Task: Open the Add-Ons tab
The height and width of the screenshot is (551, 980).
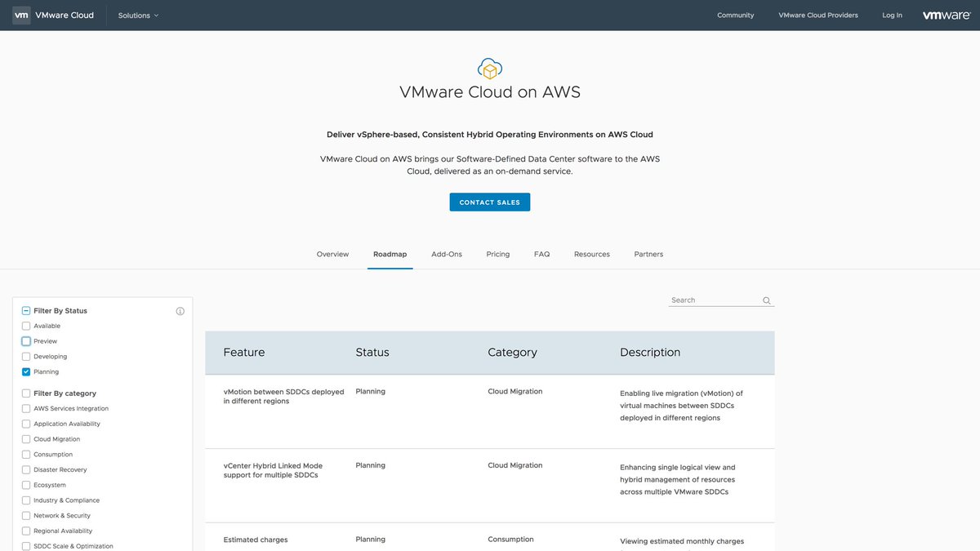Action: point(447,255)
